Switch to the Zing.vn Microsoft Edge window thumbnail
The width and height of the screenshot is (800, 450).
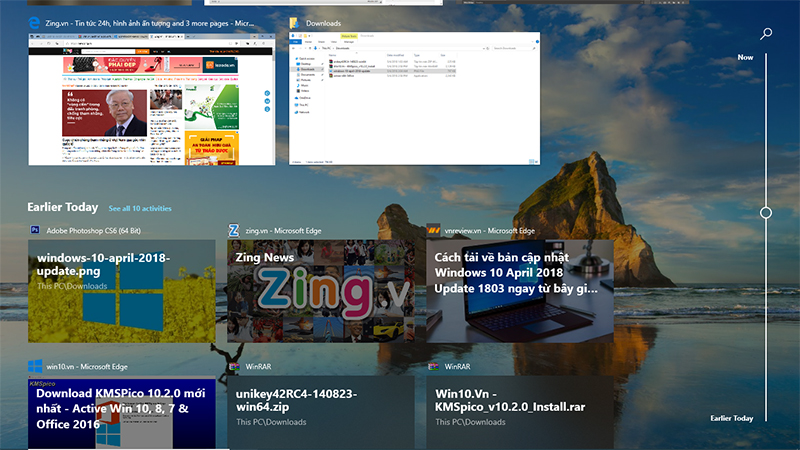coord(152,99)
